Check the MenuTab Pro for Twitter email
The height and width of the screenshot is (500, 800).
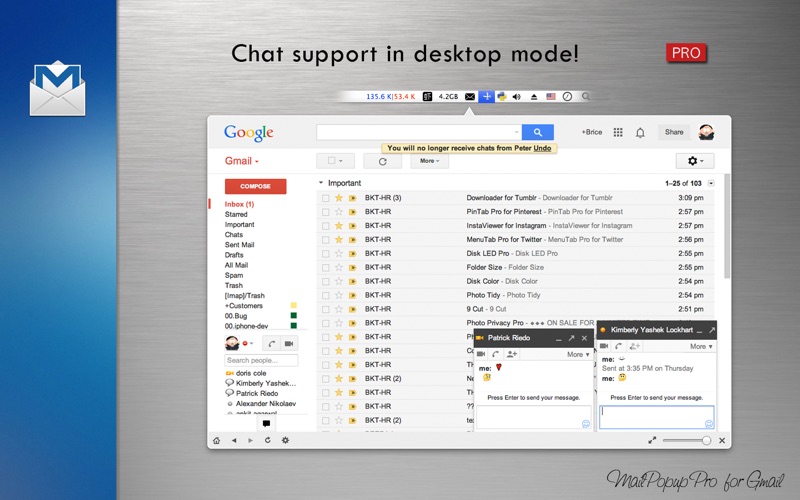point(326,239)
